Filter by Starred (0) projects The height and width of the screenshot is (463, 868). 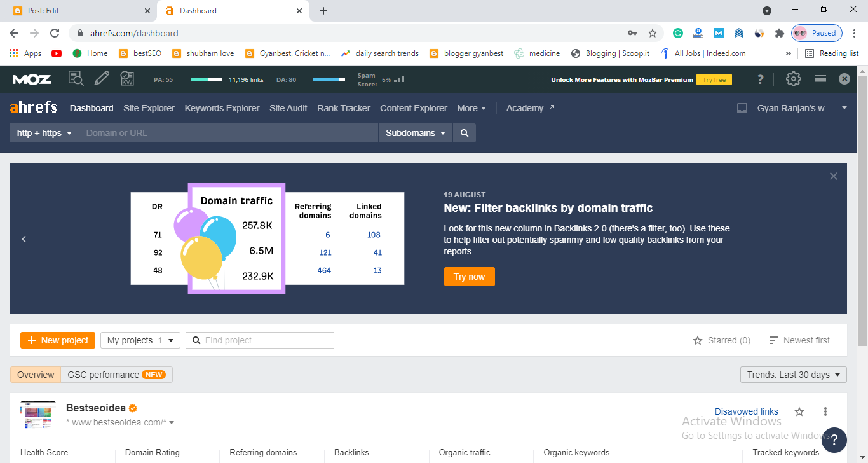tap(722, 340)
